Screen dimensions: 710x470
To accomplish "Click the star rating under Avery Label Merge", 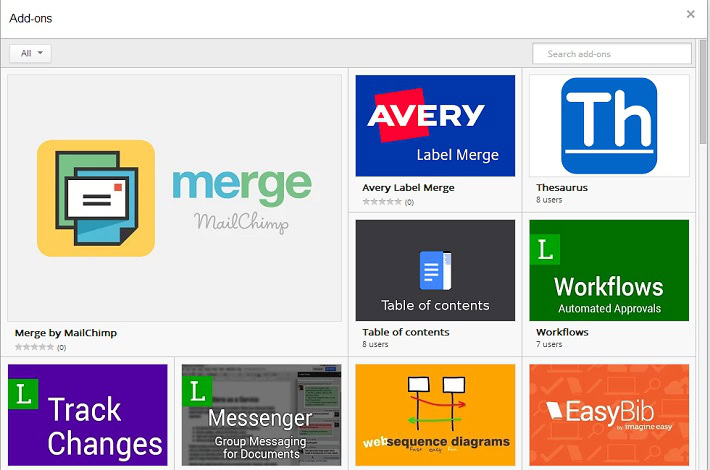I will [x=382, y=202].
